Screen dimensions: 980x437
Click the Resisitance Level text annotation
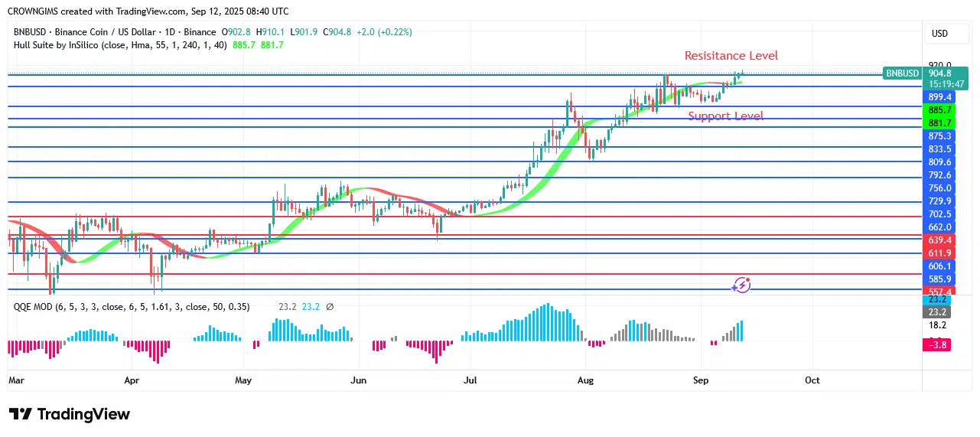point(731,56)
